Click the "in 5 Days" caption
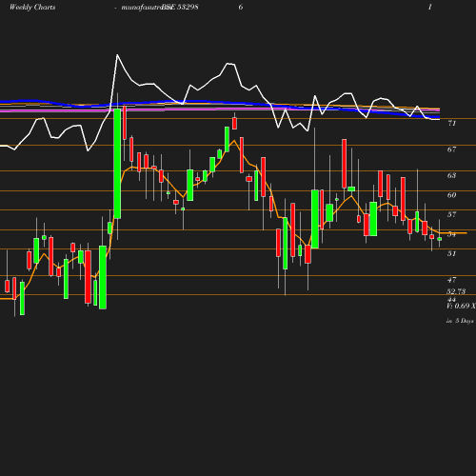Screen dimensions: 476x476 tap(460, 321)
